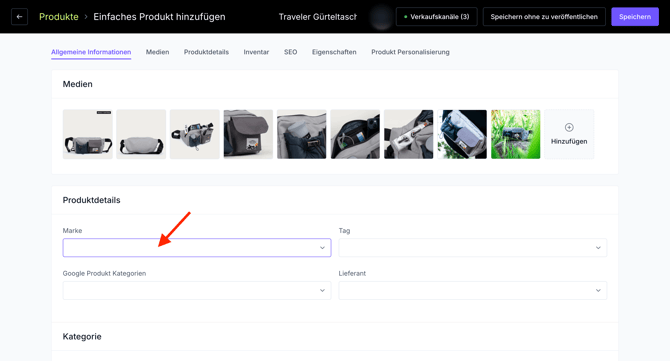The height and width of the screenshot is (361, 670).
Task: Select the thumbnail of the bag in green grass
Action: click(x=515, y=134)
